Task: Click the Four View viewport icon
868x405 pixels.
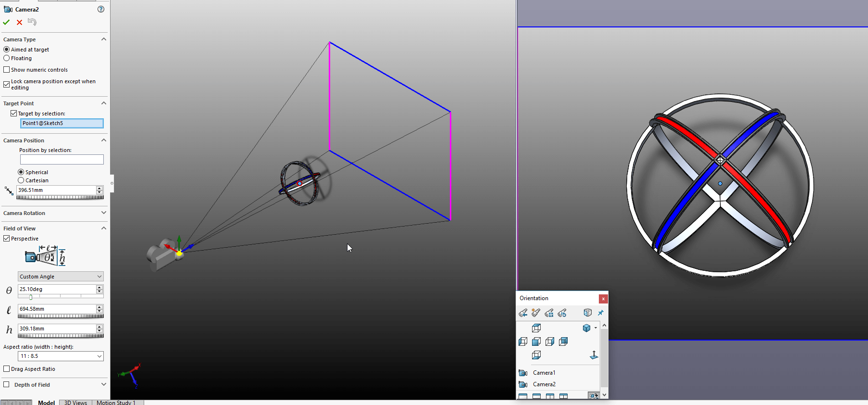Action: pos(563,396)
